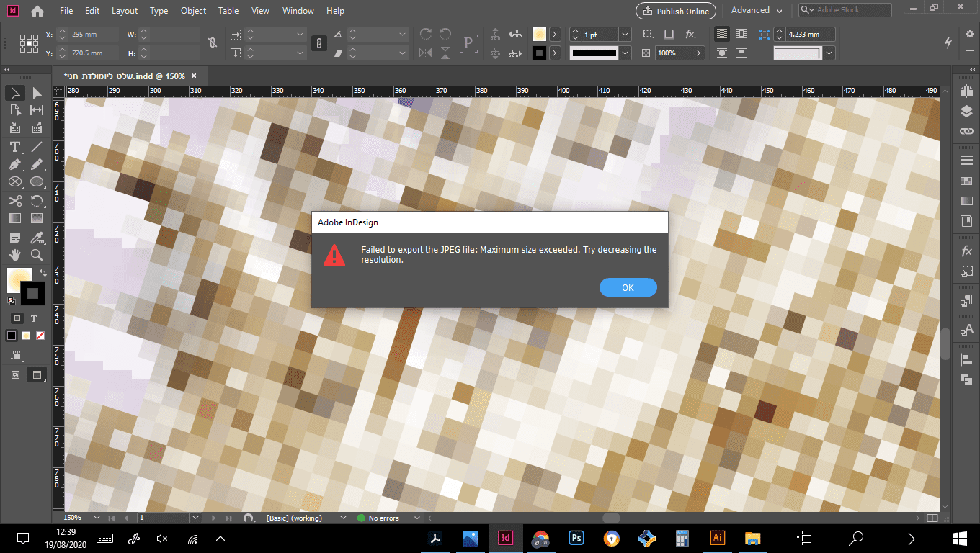Swap fill and stroke arrows
The image size is (980, 553).
[x=43, y=273]
